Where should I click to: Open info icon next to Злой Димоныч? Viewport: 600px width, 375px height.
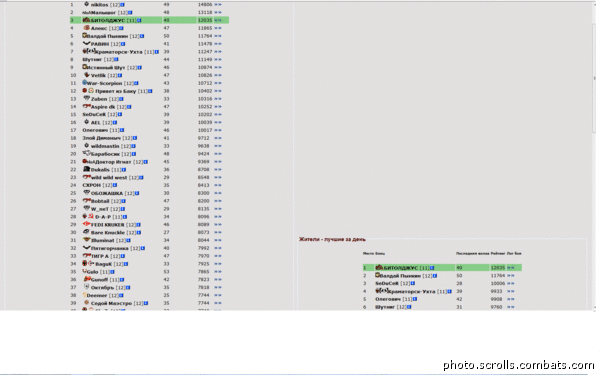point(135,138)
